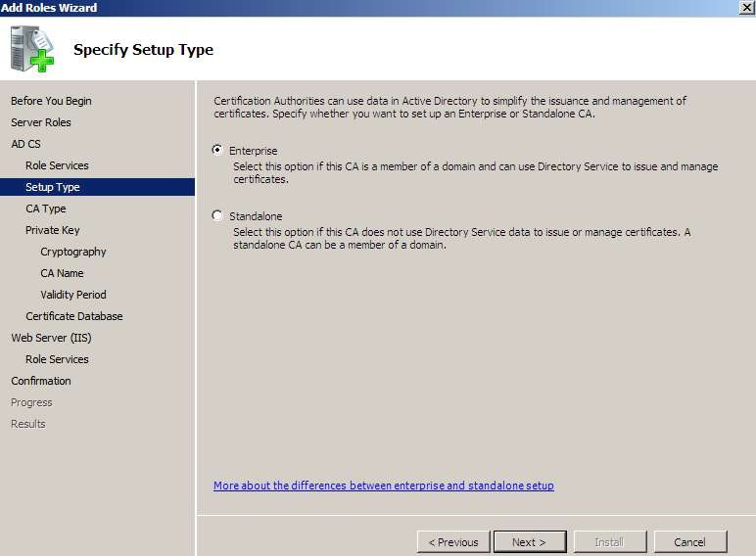Select the Enterprise radio button

[217, 151]
